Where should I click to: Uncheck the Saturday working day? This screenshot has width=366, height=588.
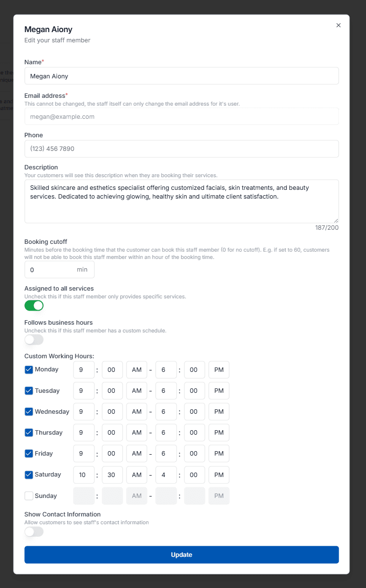(x=29, y=475)
